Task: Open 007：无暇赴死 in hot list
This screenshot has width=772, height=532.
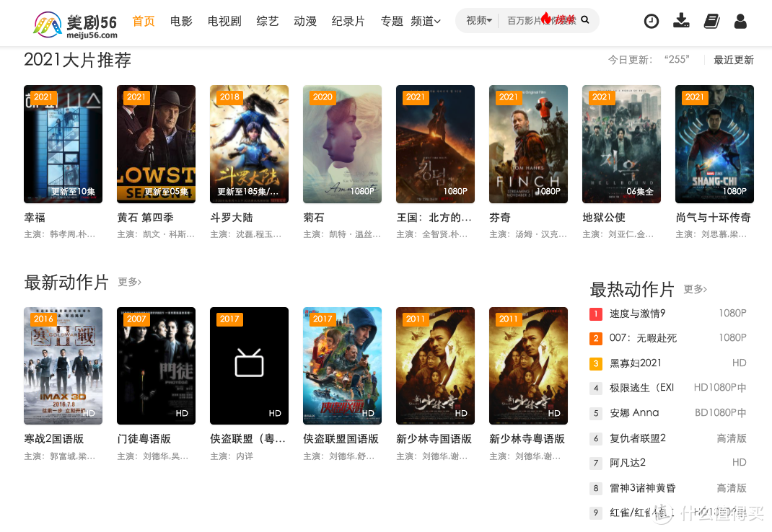Action: click(x=643, y=337)
